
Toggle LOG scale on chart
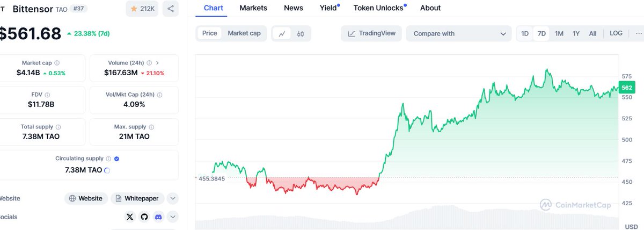coord(616,33)
